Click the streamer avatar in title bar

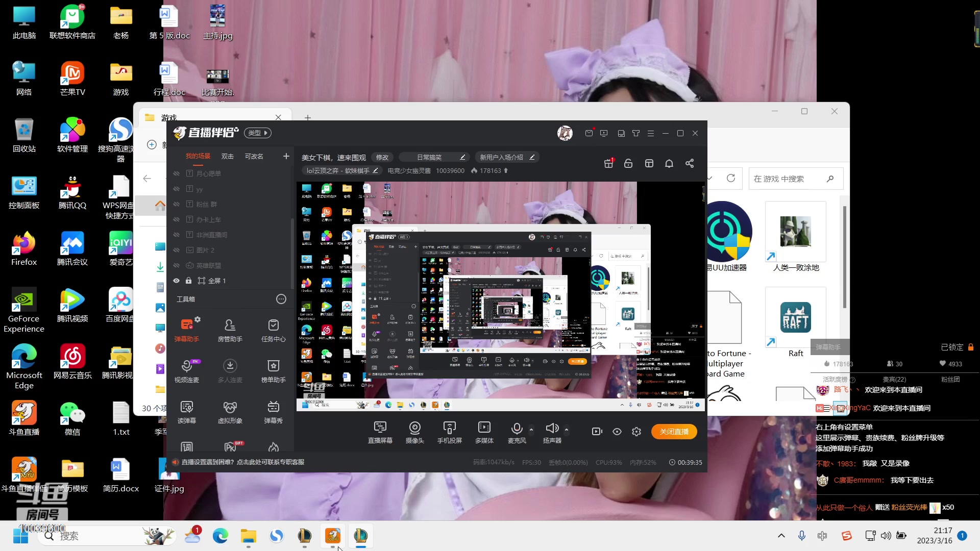pyautogui.click(x=565, y=133)
